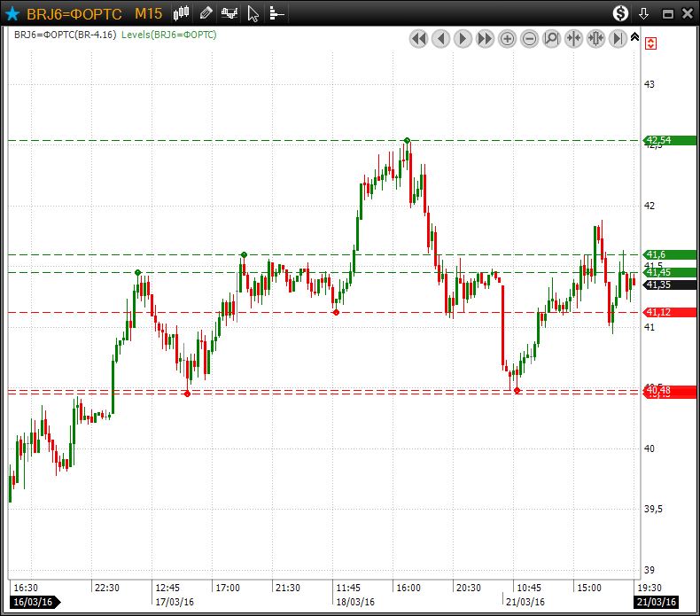Jump to the latest bar on chart
Image resolution: width=700 pixels, height=616 pixels.
point(618,39)
